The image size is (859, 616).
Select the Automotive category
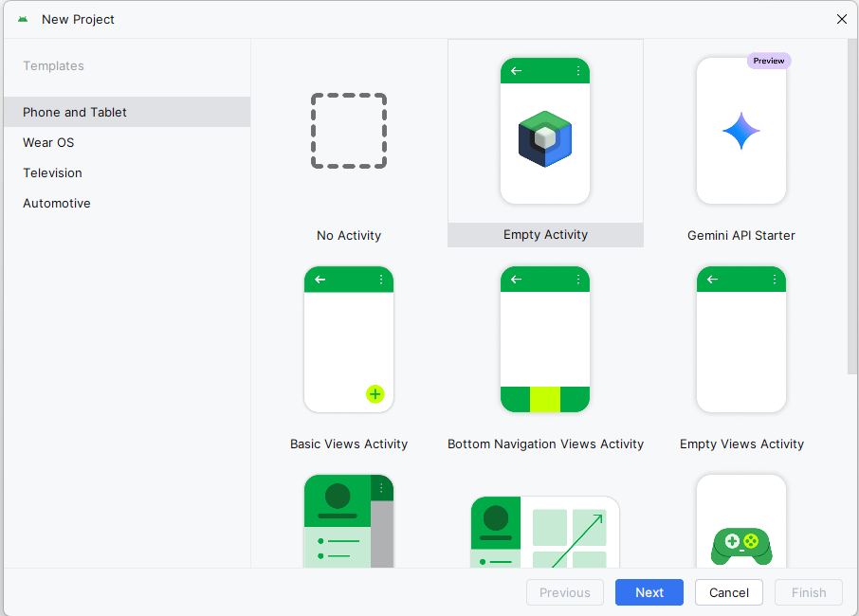point(57,203)
